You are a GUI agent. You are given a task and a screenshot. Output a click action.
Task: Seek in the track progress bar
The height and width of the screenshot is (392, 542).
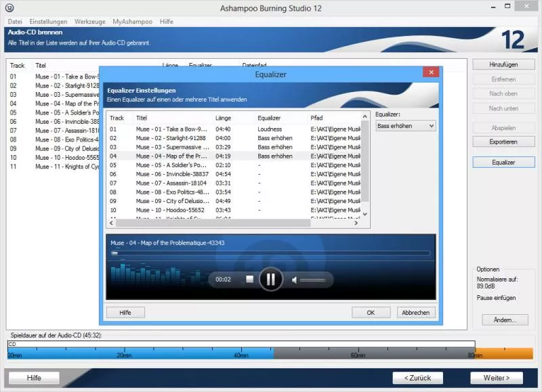(270, 253)
